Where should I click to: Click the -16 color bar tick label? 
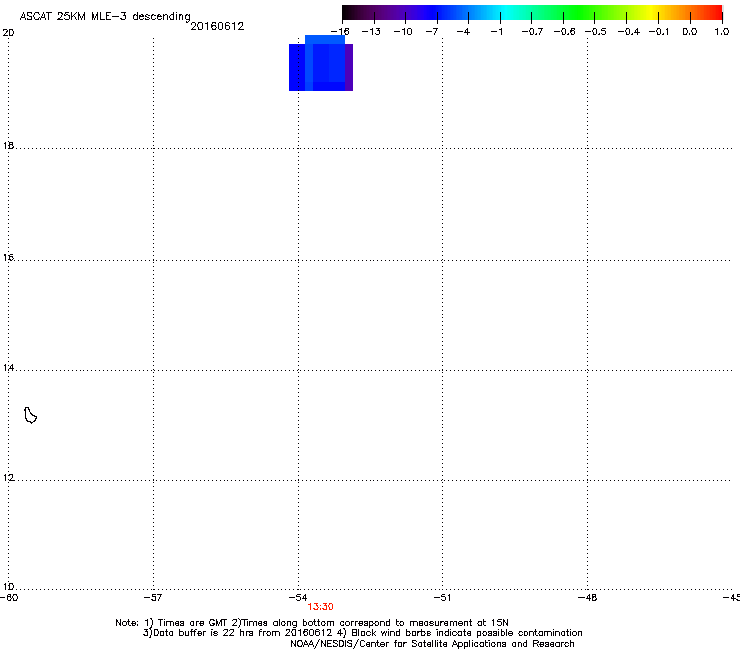340,32
